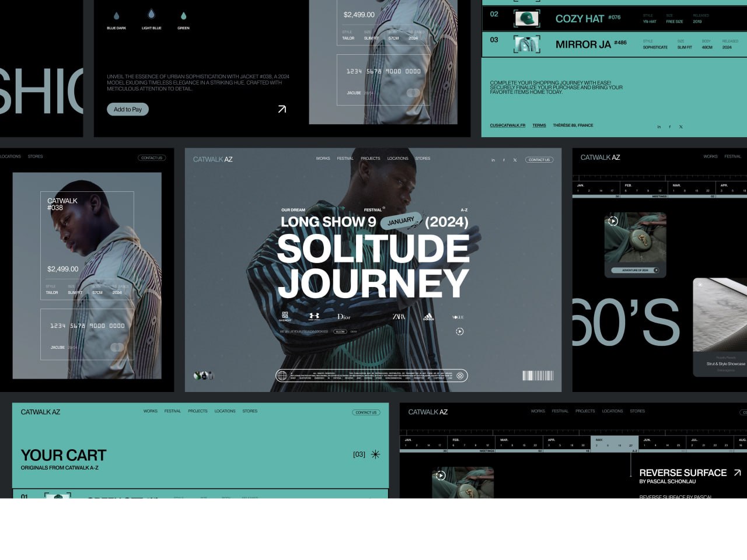Click the Add to Pay button
Screen dimensions: 747x560
tap(128, 109)
